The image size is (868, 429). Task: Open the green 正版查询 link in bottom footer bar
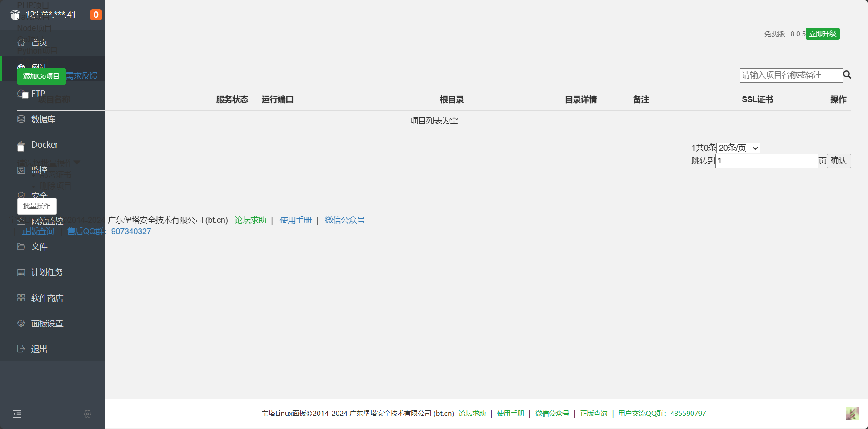point(594,414)
